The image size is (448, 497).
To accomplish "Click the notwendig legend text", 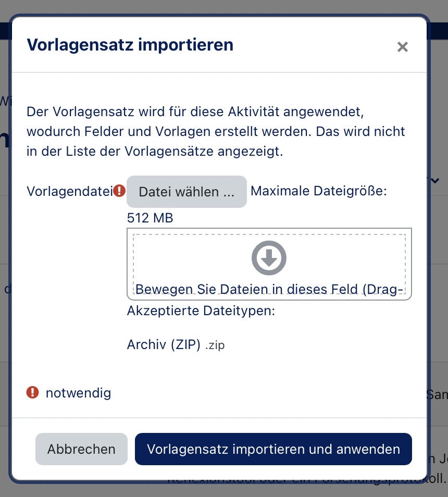I will pyautogui.click(x=78, y=392).
